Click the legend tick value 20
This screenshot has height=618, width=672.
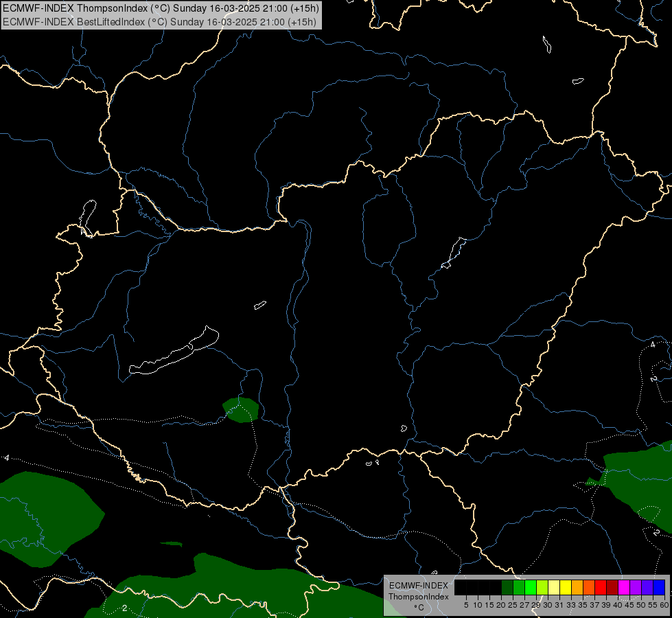pyautogui.click(x=501, y=605)
